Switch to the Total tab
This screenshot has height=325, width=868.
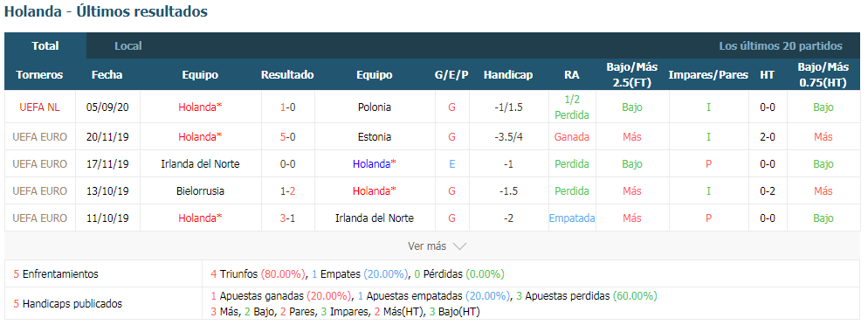(45, 46)
